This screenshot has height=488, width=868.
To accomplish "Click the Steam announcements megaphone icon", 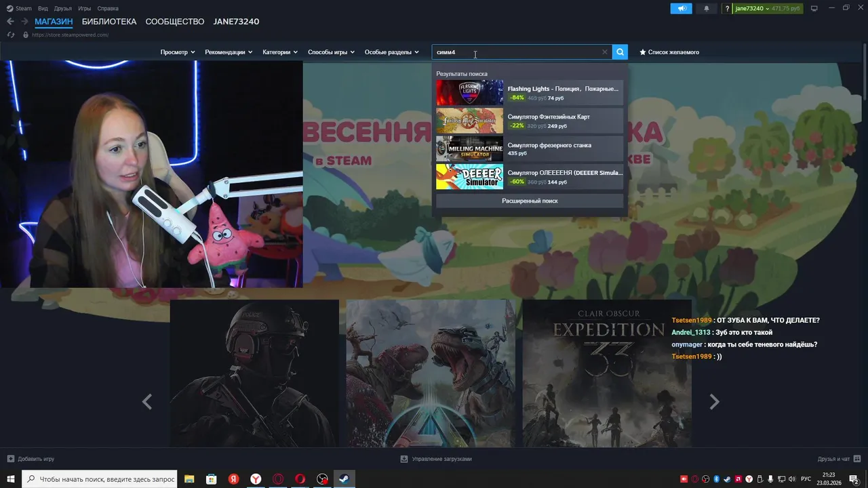I will [x=681, y=8].
